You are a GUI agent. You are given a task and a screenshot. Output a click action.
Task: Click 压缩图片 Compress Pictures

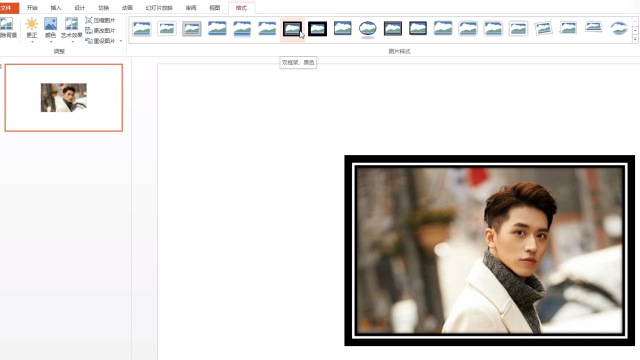click(100, 20)
